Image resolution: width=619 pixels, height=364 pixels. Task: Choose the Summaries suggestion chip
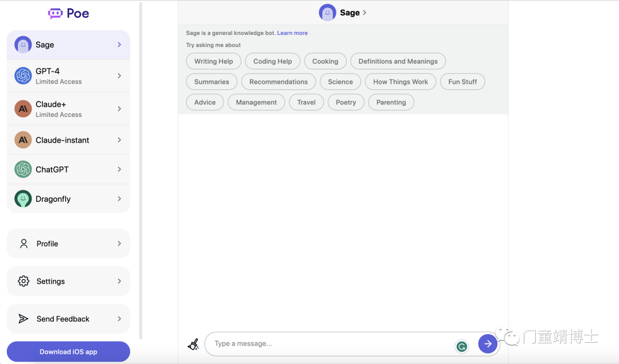[211, 82]
